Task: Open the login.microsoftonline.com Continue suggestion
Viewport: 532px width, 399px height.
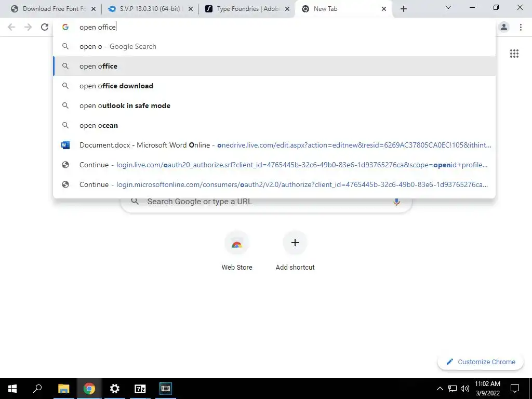Action: (274, 184)
